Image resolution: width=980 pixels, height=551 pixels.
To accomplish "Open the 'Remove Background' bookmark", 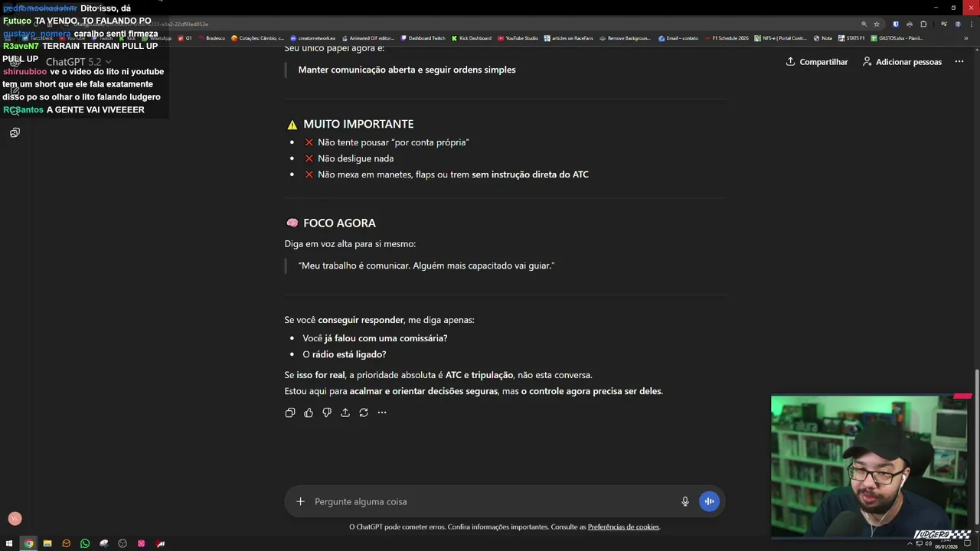I will [x=626, y=37].
